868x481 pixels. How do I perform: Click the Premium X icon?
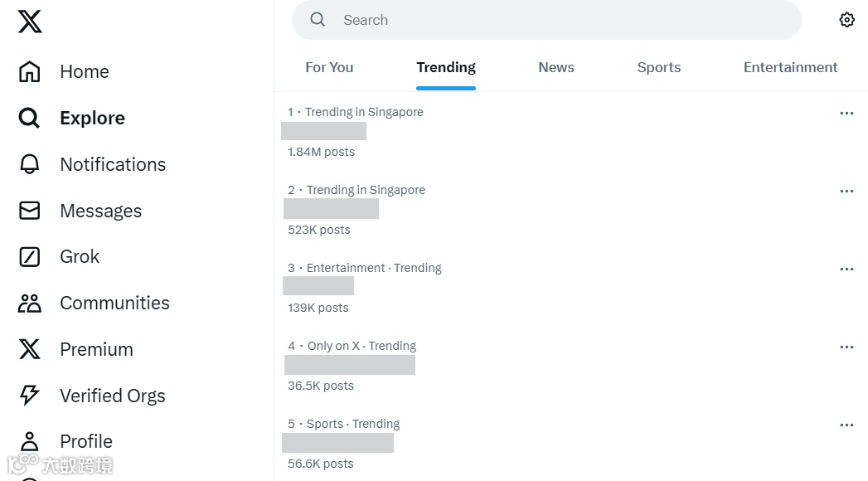click(x=30, y=349)
